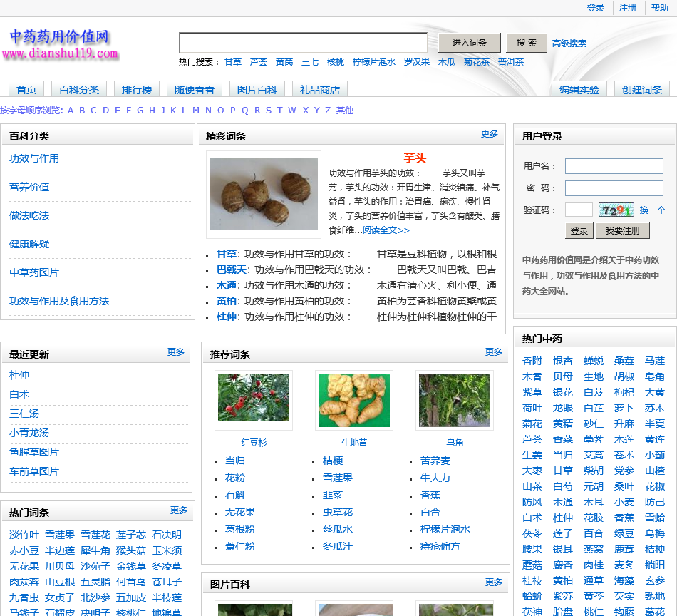Screen dimensions: 677x616
Task: Browse entries by letter A
Action: click(71, 111)
